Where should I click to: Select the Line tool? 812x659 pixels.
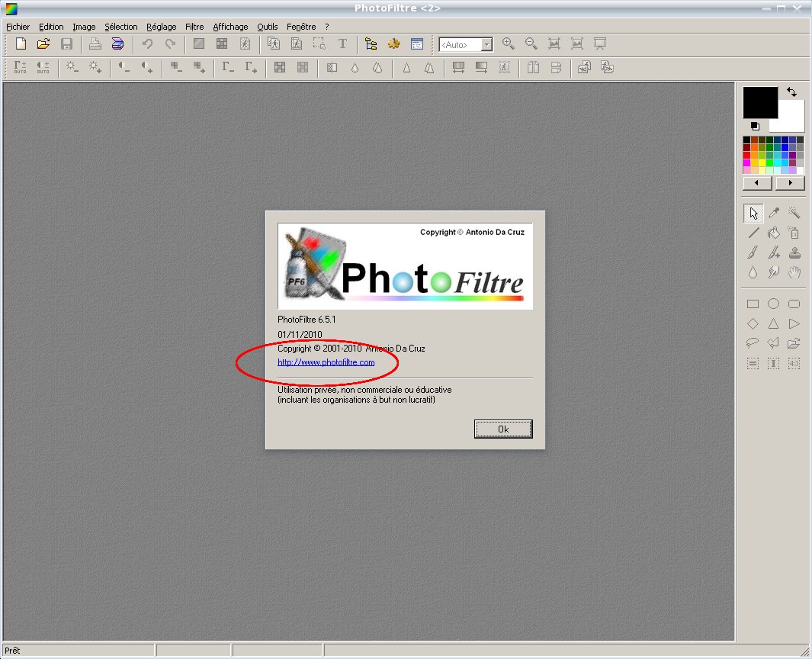pos(753,233)
